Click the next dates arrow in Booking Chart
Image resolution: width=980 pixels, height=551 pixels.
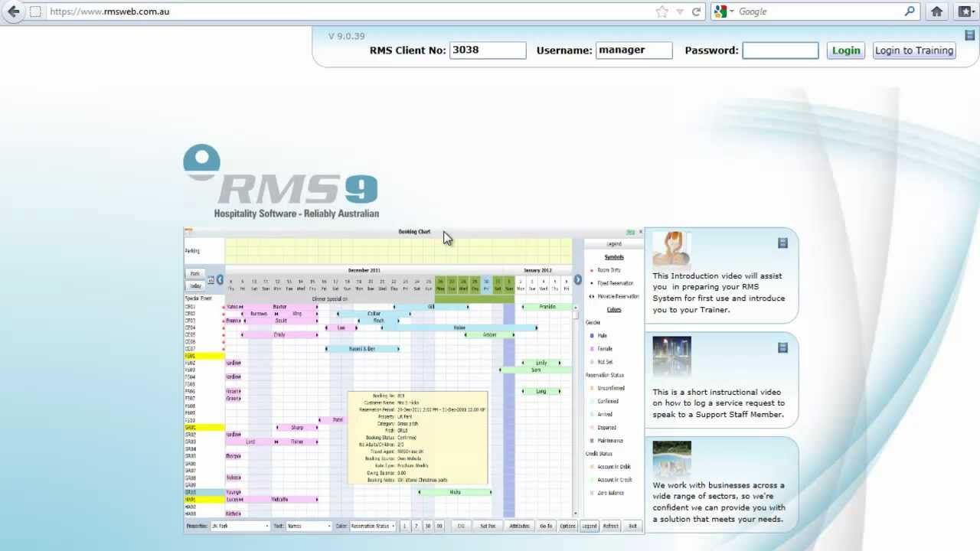577,280
